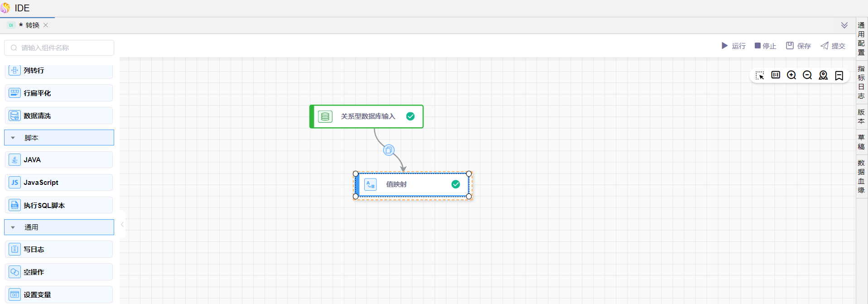The width and height of the screenshot is (868, 304).
Task: Click the 运行 button
Action: click(733, 46)
